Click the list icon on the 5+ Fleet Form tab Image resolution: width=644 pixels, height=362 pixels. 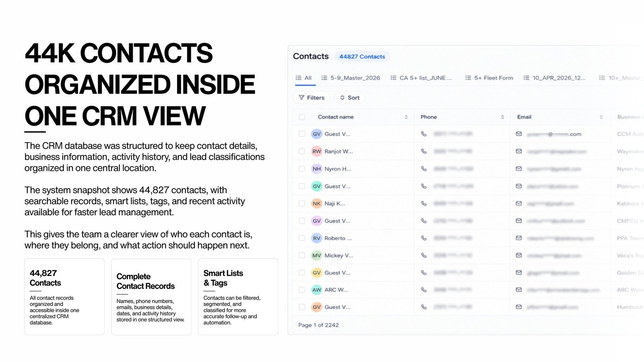(468, 78)
